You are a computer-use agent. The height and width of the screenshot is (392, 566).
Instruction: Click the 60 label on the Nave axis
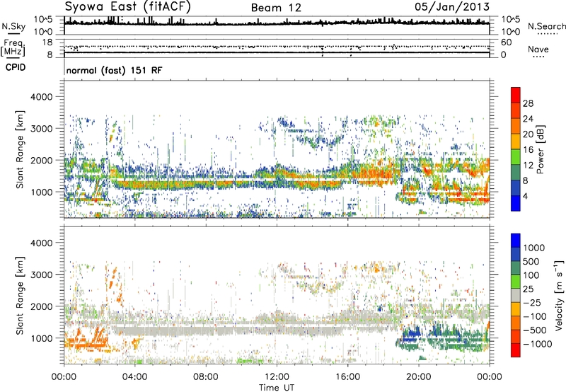coord(506,42)
